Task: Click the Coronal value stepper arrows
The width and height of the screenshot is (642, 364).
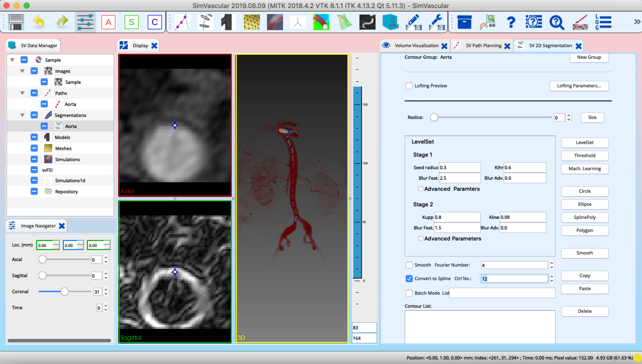Action: [x=106, y=292]
